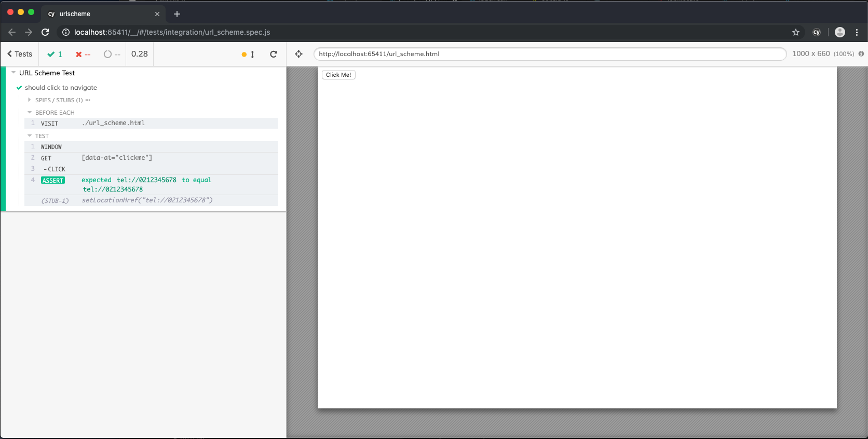This screenshot has height=439, width=868.
Task: Select the STUB-1 setLocationHref row
Action: [151, 200]
